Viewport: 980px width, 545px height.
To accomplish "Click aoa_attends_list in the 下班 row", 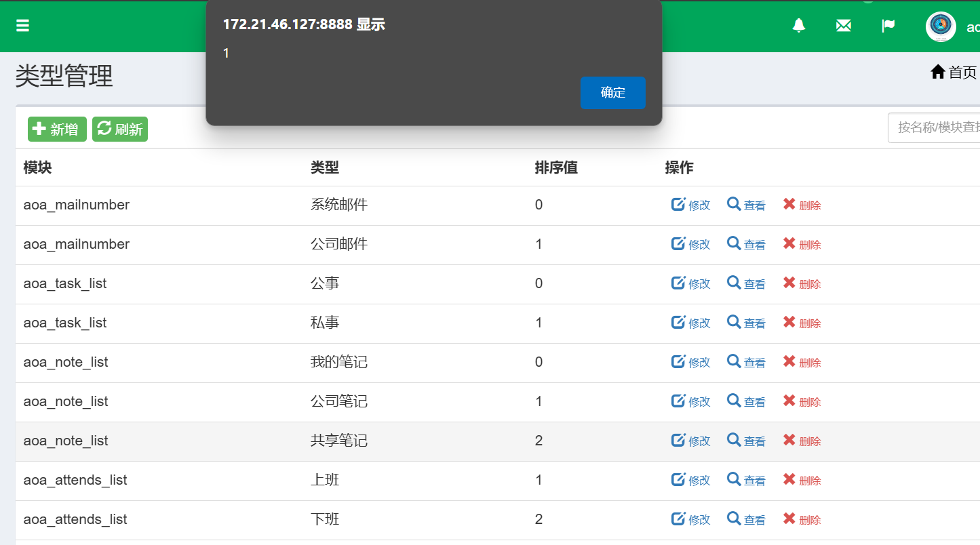I will click(75, 519).
